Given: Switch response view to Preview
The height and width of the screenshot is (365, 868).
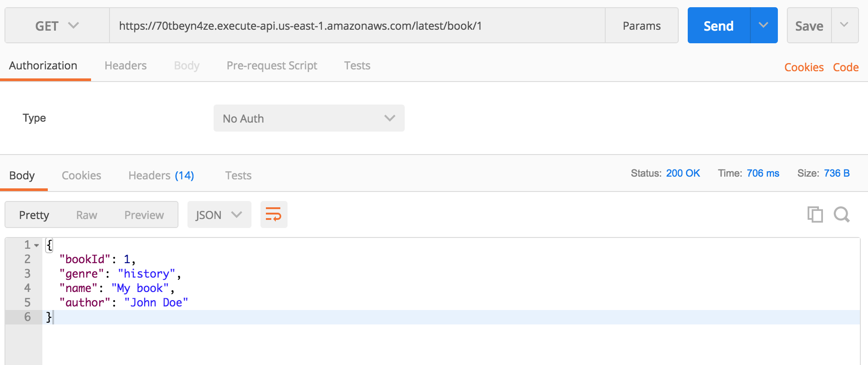Looking at the screenshot, I should (144, 215).
